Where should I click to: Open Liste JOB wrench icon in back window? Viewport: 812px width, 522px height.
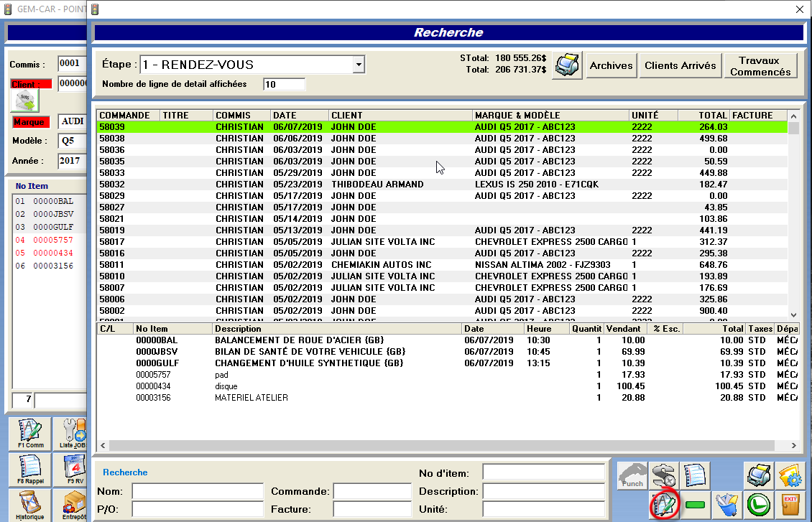click(x=70, y=434)
